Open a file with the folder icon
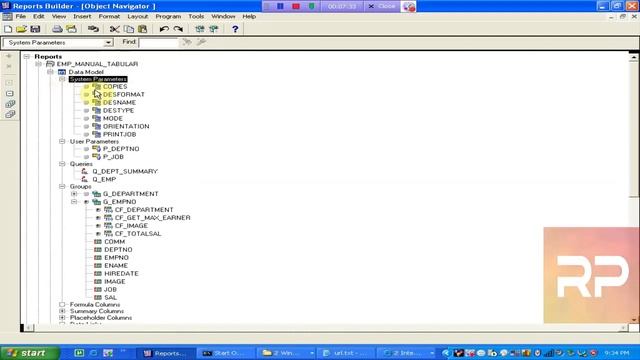Viewport: 640px width, 360px height. coord(21,29)
